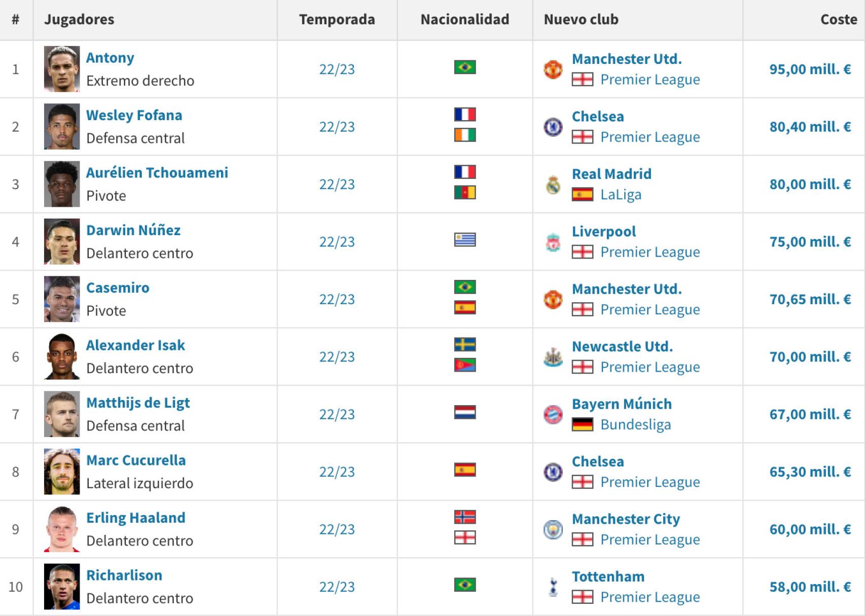Click Wesley Fofana's player photo

62,127
